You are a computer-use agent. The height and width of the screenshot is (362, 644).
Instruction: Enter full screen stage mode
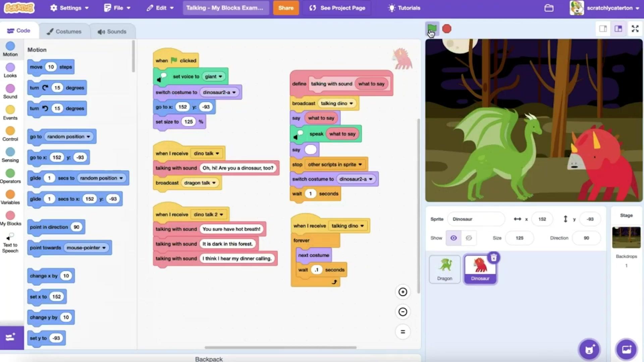635,29
